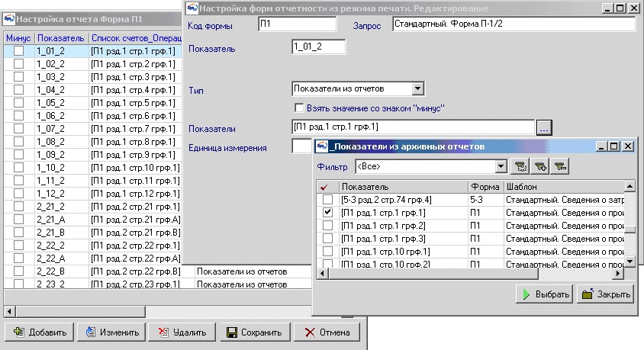Save changes with the Сохранить button

coord(255,332)
